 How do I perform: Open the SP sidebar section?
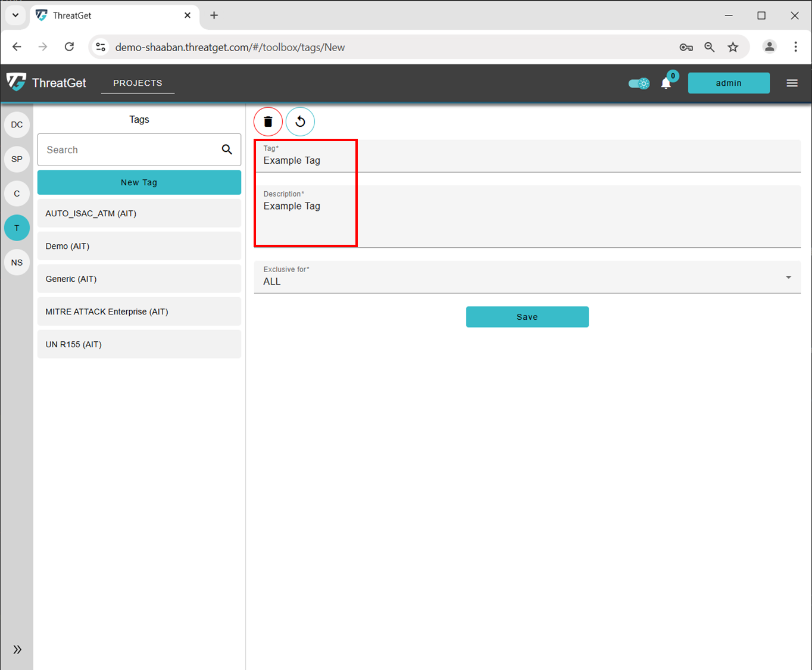(17, 159)
